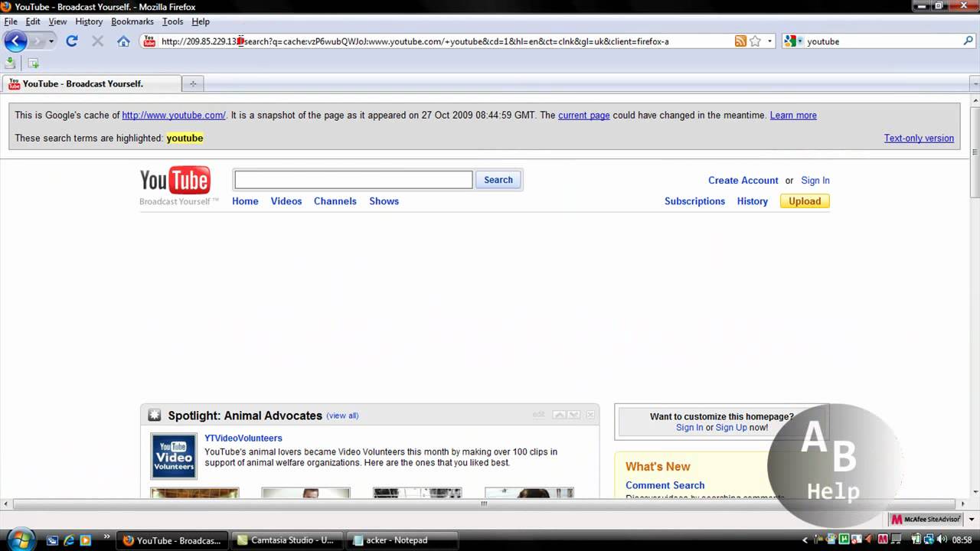
Task: Open McAfee SiteAdvisor dropdown arrow
Action: point(972,519)
